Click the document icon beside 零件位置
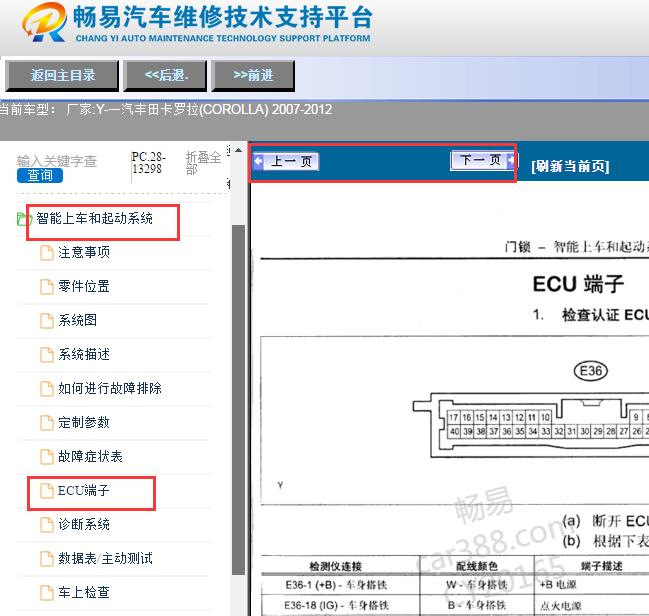649x616 pixels. click(47, 286)
